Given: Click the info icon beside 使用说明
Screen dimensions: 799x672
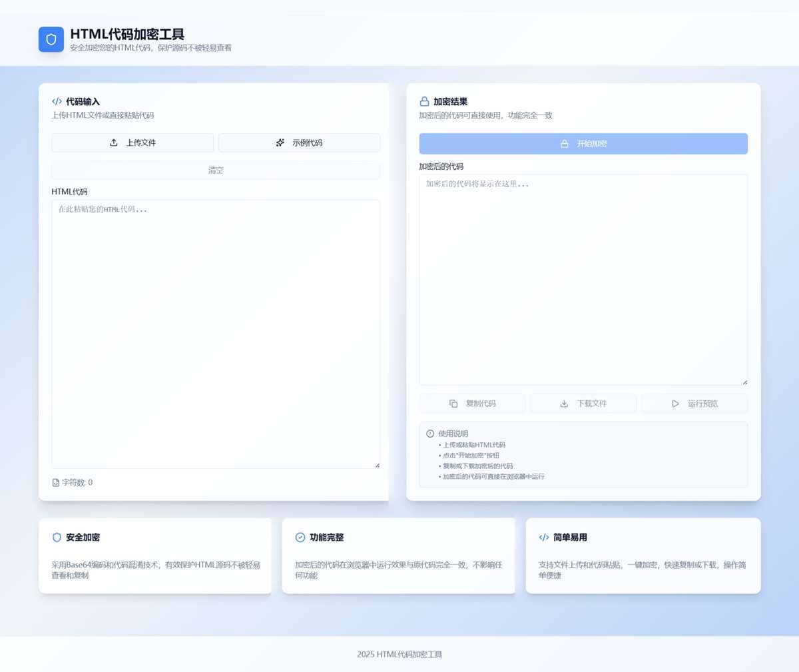Looking at the screenshot, I should click(430, 434).
